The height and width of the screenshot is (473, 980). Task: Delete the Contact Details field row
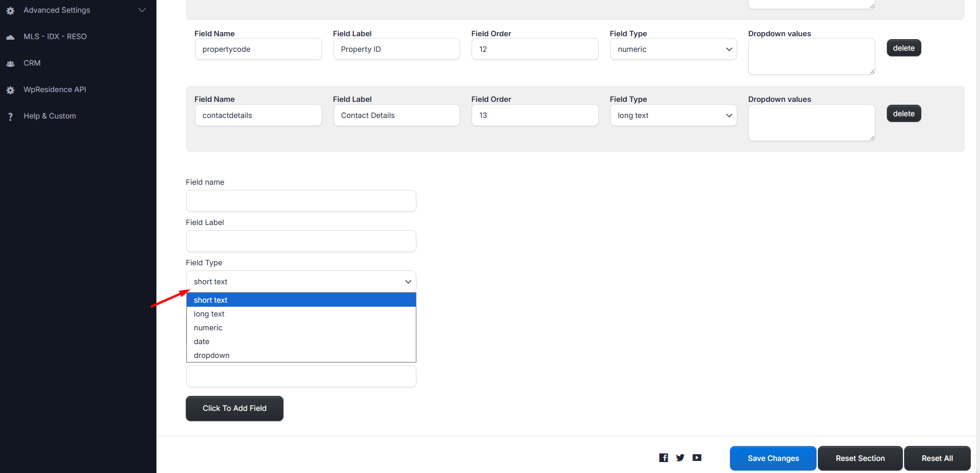(904, 114)
